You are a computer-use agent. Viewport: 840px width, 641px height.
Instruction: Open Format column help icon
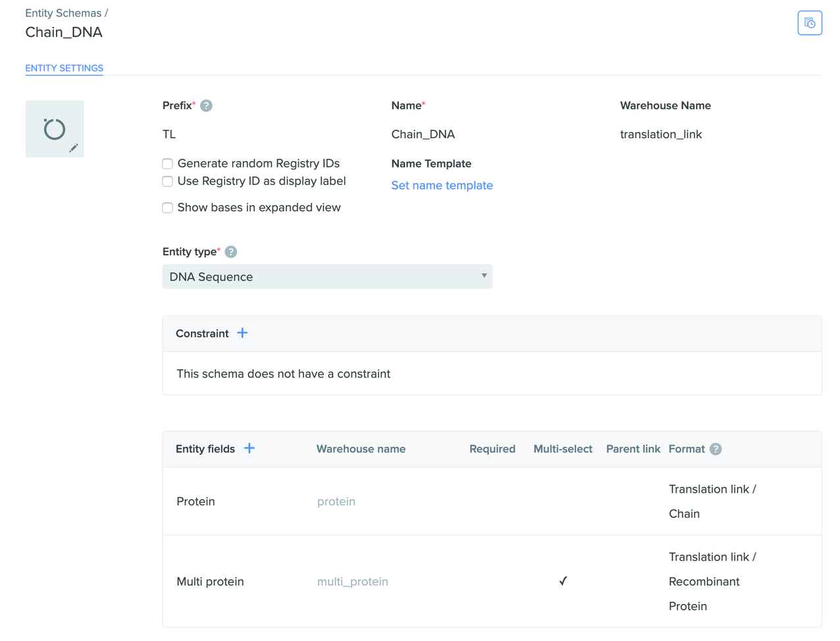(716, 449)
